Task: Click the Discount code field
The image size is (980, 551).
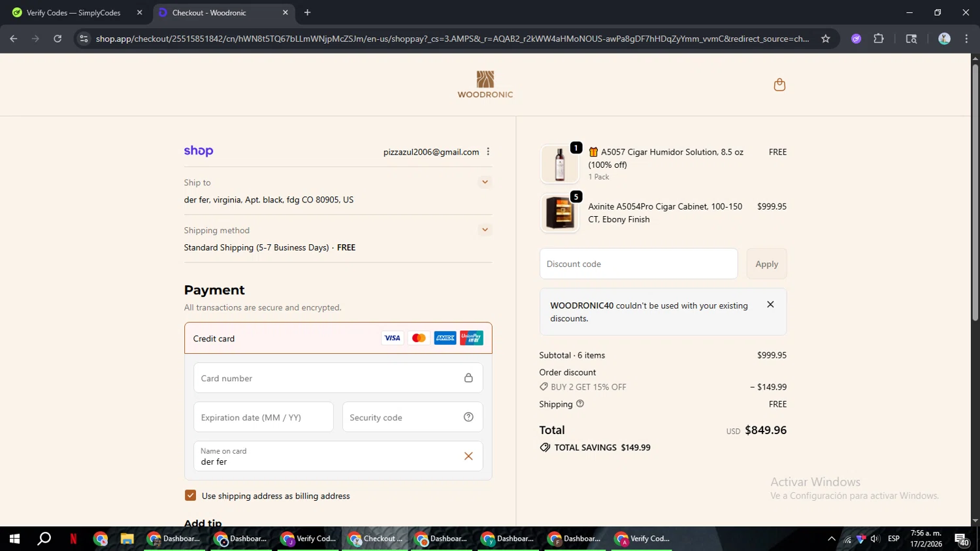Action: pos(638,264)
